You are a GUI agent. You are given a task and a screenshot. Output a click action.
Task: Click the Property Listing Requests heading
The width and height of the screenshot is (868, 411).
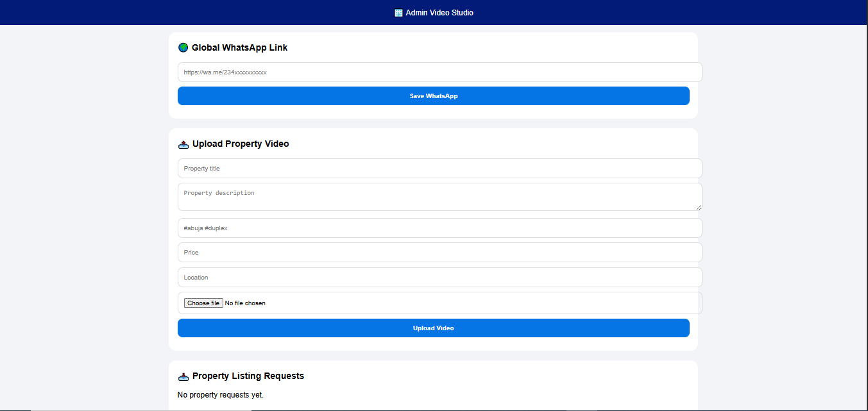pos(248,376)
